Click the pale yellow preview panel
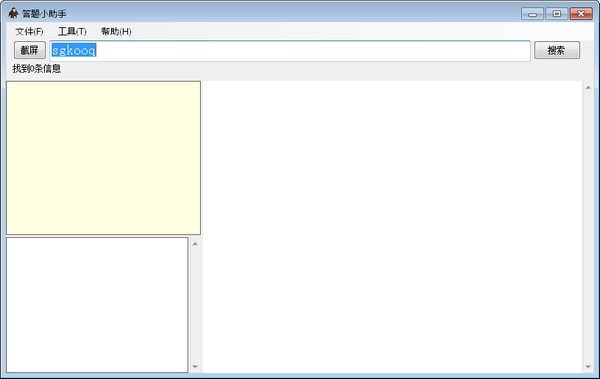 (x=103, y=158)
